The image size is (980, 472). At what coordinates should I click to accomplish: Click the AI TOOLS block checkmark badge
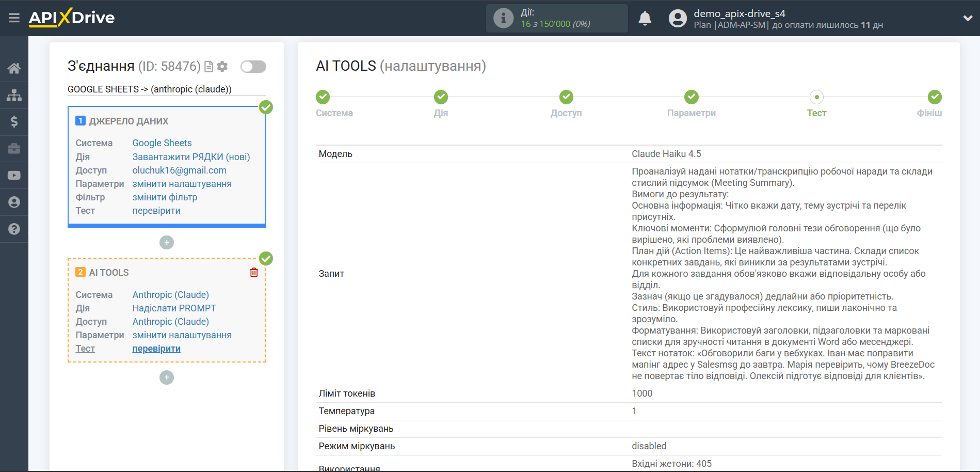pos(266,258)
